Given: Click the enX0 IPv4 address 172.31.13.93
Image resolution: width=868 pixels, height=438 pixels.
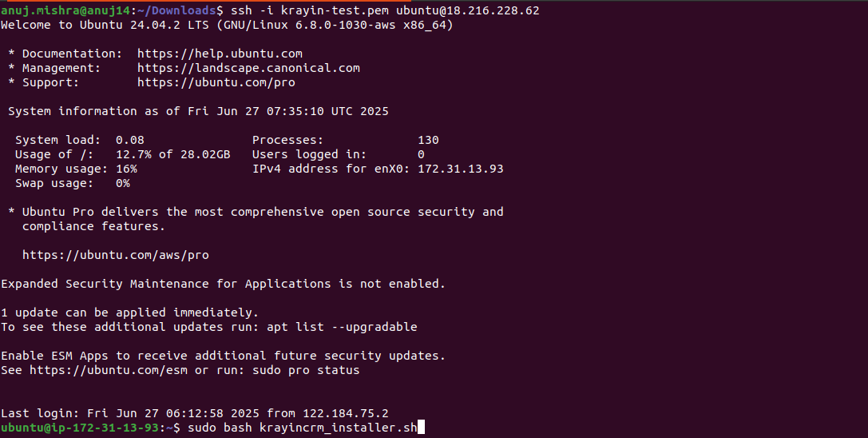Looking at the screenshot, I should 461,169.
